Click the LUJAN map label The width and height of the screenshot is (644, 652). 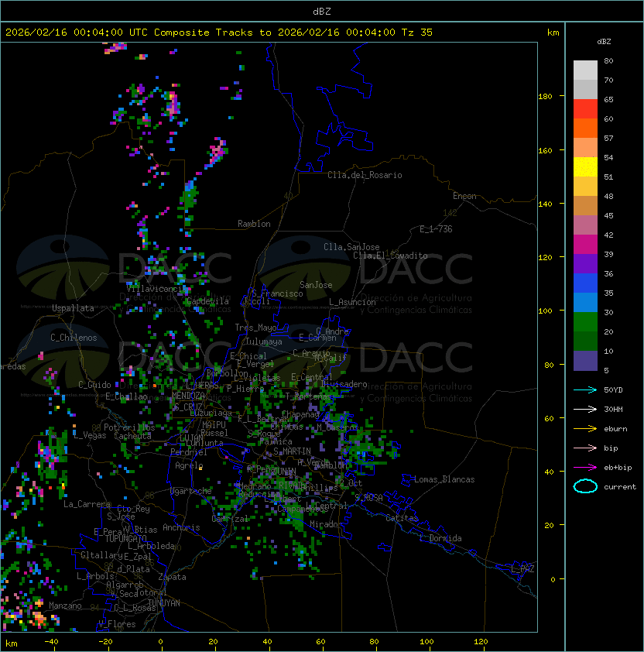tap(192, 438)
